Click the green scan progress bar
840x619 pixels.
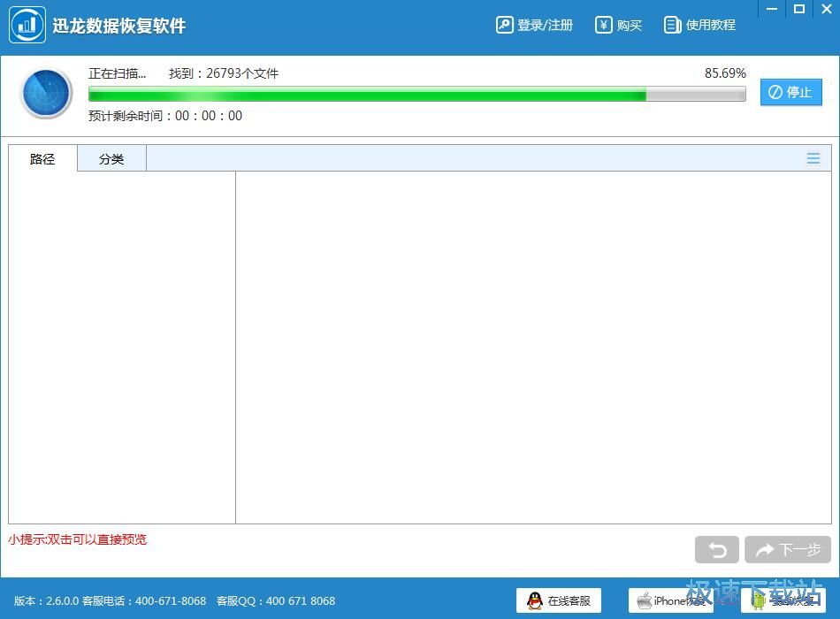coord(416,95)
